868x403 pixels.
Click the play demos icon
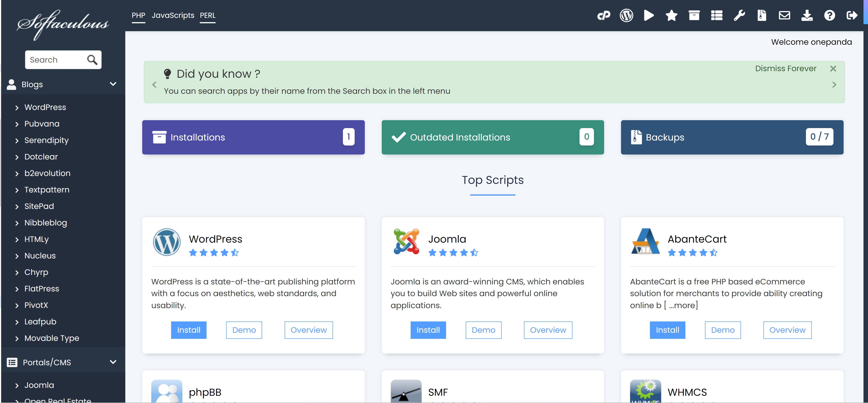click(649, 16)
